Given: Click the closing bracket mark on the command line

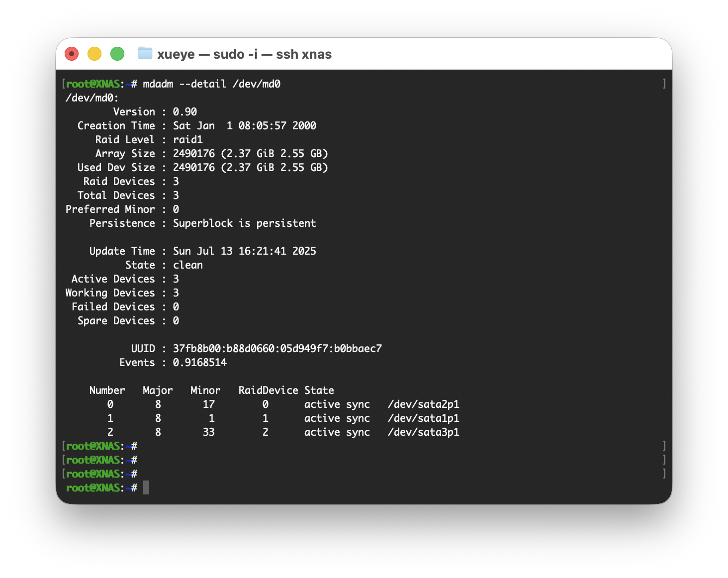Looking at the screenshot, I should click(664, 84).
